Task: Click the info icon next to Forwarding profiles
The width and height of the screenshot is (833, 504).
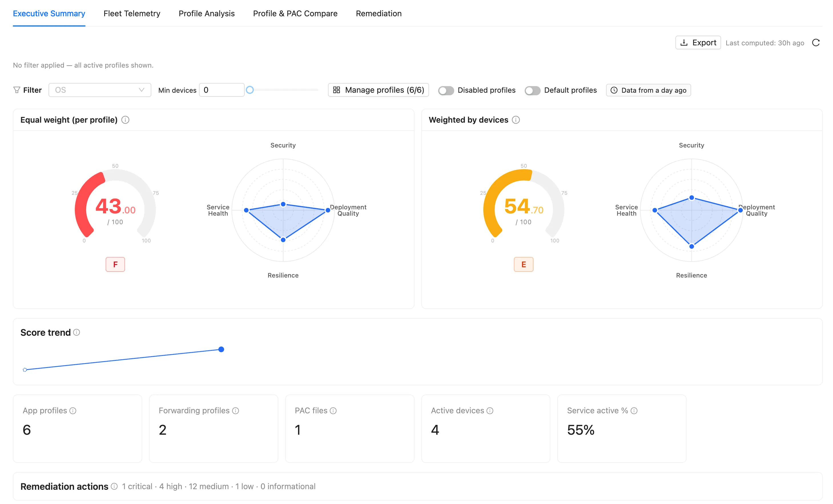Action: [236, 411]
